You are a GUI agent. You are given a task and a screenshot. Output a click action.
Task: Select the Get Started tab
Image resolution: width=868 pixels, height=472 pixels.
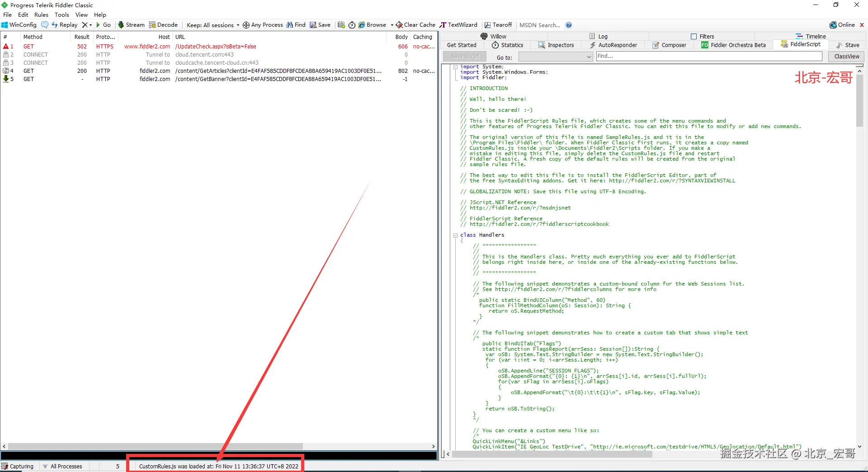[462, 45]
